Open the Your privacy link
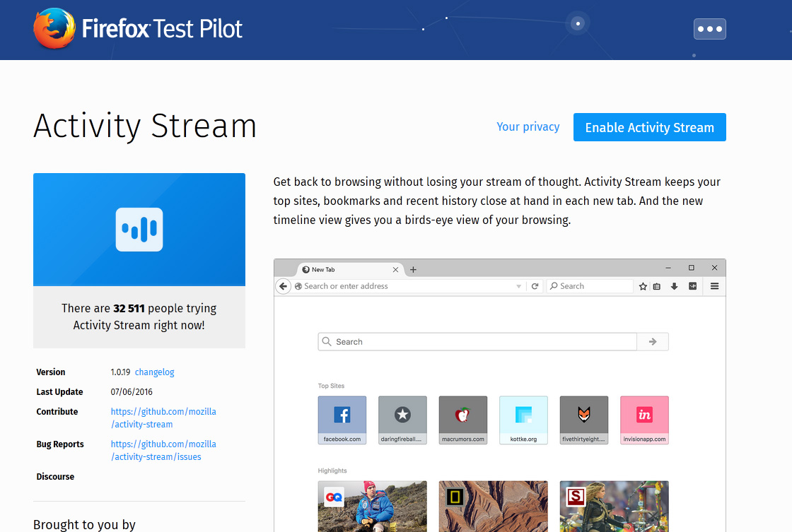The width and height of the screenshot is (792, 532). click(528, 126)
